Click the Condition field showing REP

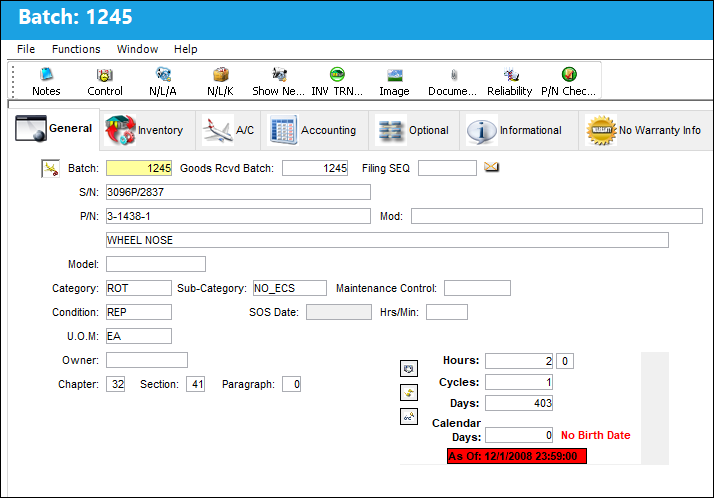click(x=139, y=312)
